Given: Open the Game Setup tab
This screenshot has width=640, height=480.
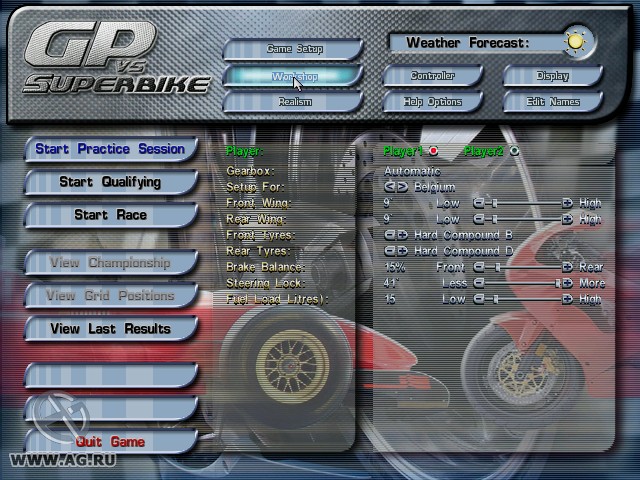Looking at the screenshot, I should [293, 49].
